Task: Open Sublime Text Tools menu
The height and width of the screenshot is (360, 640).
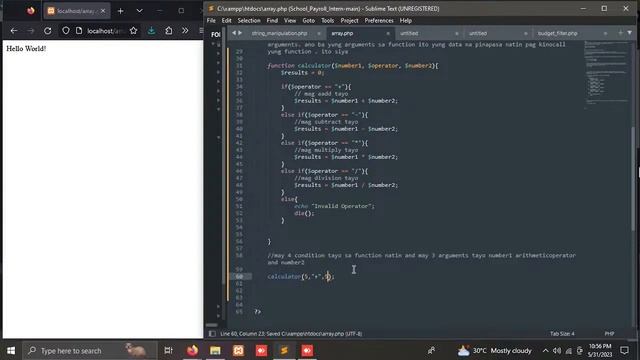Action: (327, 20)
